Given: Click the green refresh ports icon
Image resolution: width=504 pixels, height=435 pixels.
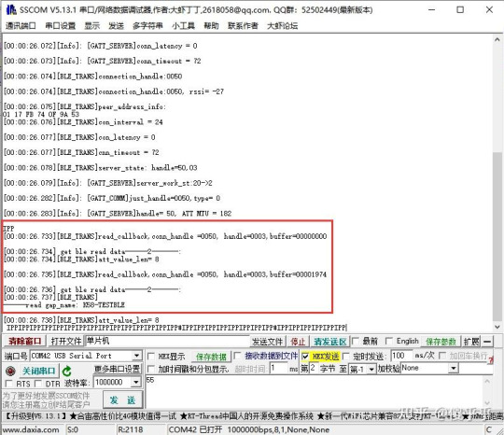Looking at the screenshot, I should [67, 372].
